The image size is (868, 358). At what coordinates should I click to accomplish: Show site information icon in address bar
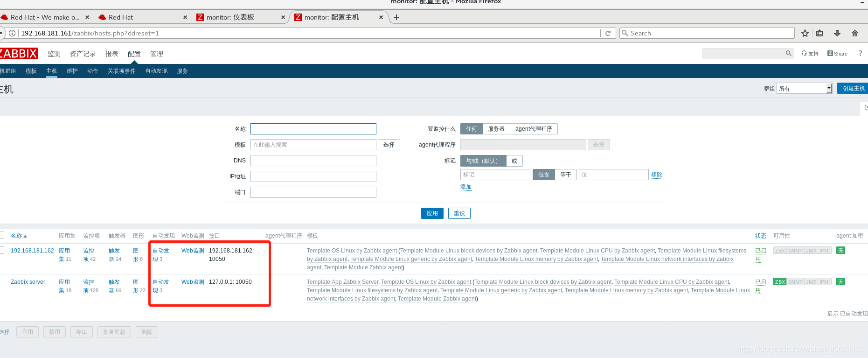pos(12,33)
